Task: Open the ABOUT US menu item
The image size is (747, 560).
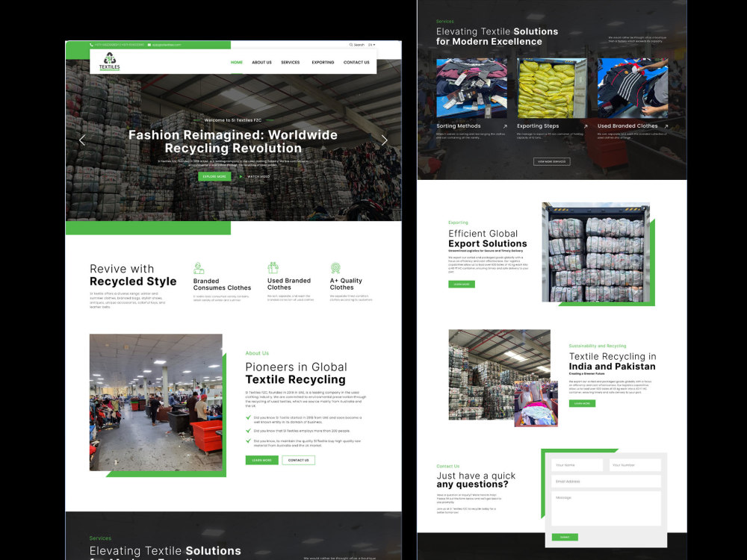Action: pyautogui.click(x=261, y=63)
